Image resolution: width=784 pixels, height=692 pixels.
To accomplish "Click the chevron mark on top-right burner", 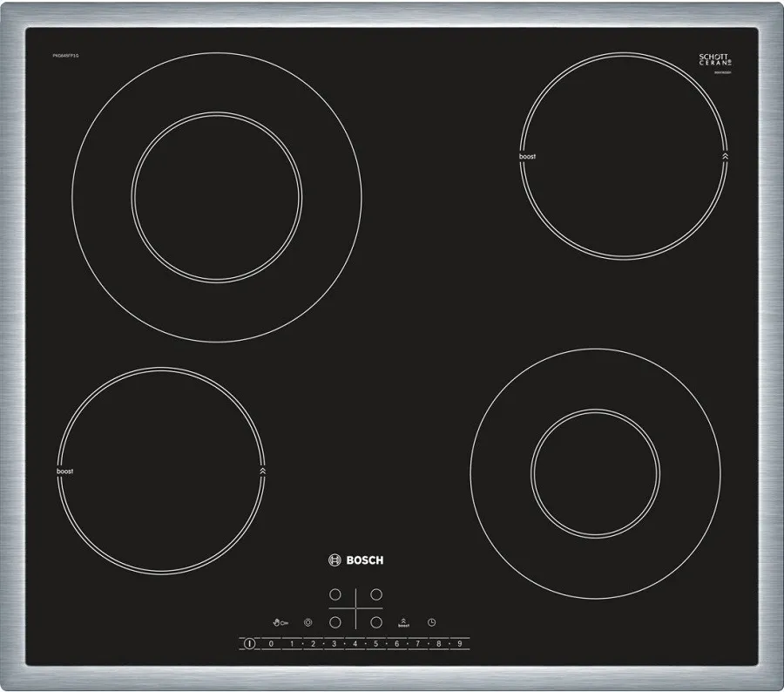I will pyautogui.click(x=725, y=157).
